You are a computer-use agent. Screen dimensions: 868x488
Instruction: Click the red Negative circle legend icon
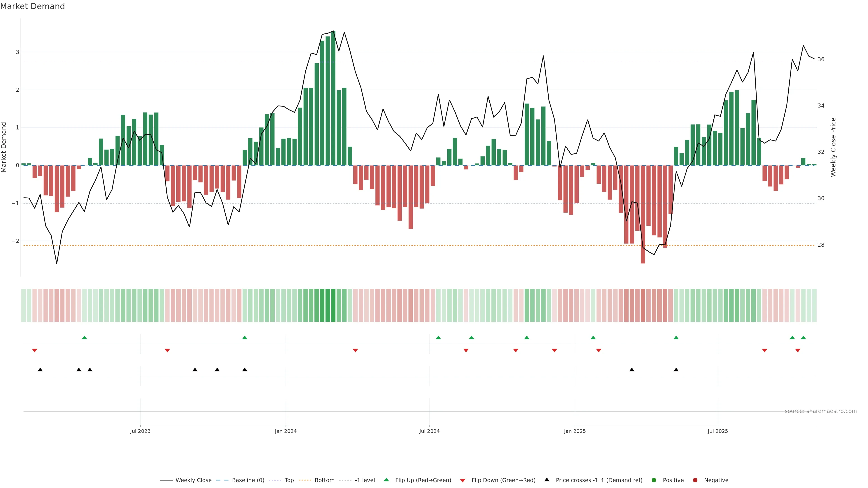(695, 480)
